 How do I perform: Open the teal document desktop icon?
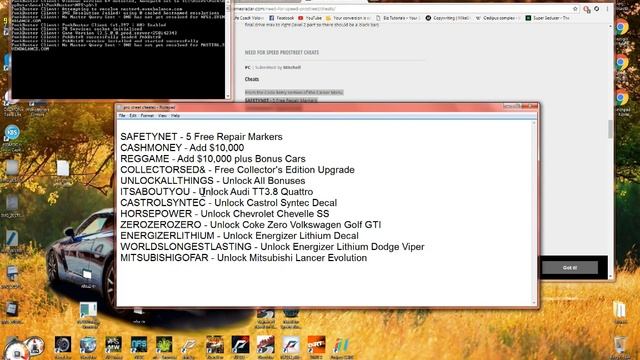click(x=88, y=311)
